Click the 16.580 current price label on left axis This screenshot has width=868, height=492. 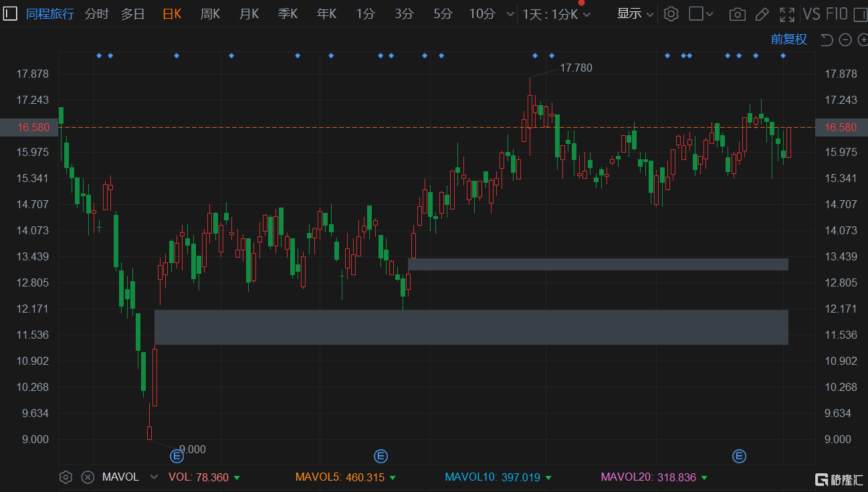(29, 127)
